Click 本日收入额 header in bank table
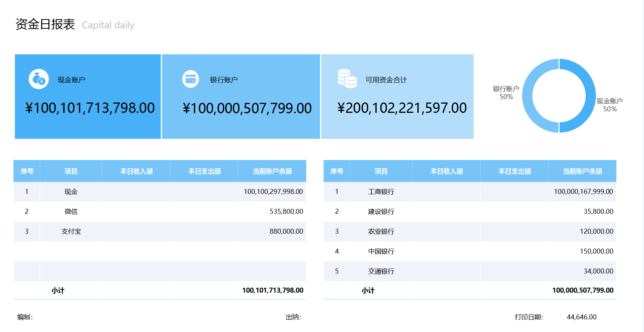Viewport: 644px width, 332px height. pyautogui.click(x=447, y=171)
